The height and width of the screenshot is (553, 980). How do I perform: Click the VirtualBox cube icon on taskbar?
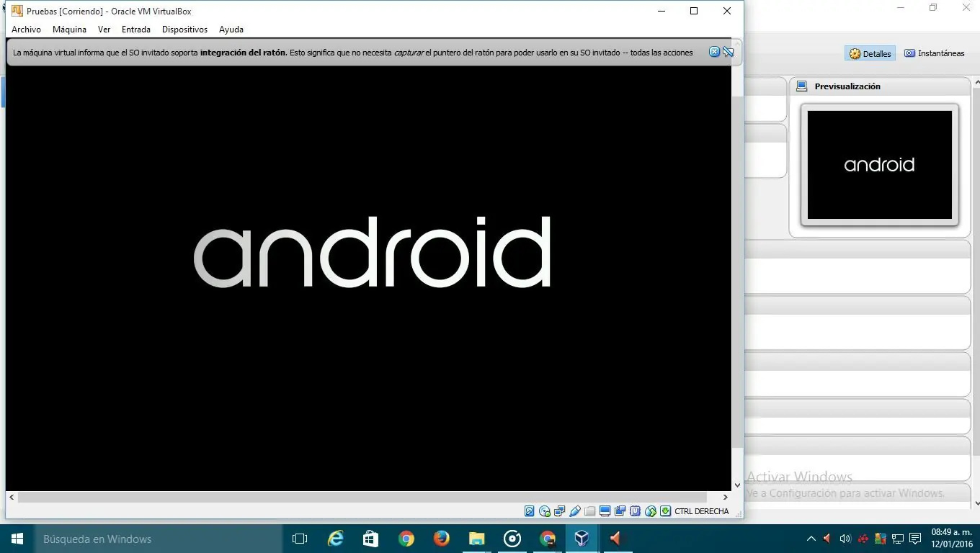pyautogui.click(x=582, y=539)
